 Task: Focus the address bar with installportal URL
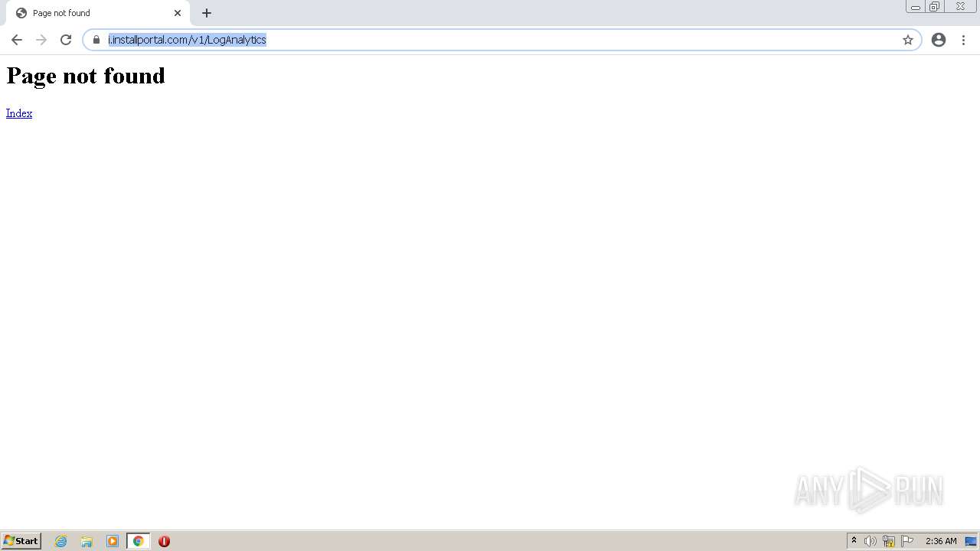[501, 40]
